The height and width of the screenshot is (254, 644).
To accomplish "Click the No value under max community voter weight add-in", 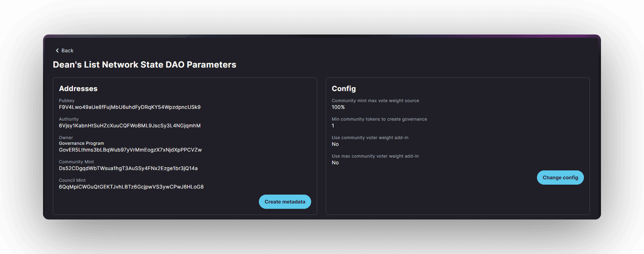I will [335, 163].
